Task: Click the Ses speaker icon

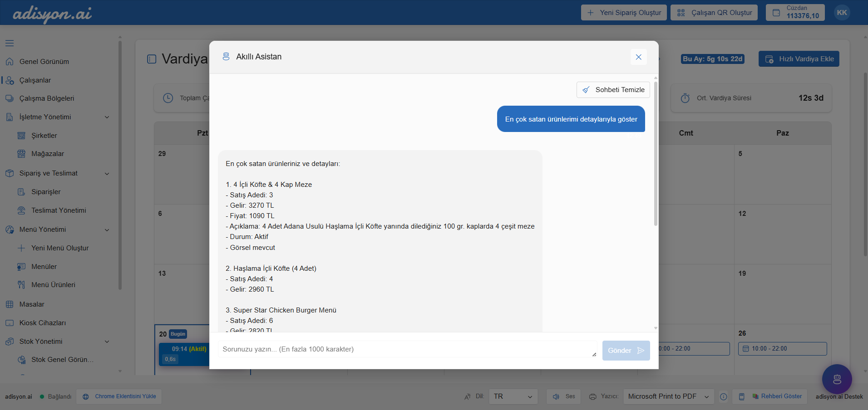Action: coord(556,397)
